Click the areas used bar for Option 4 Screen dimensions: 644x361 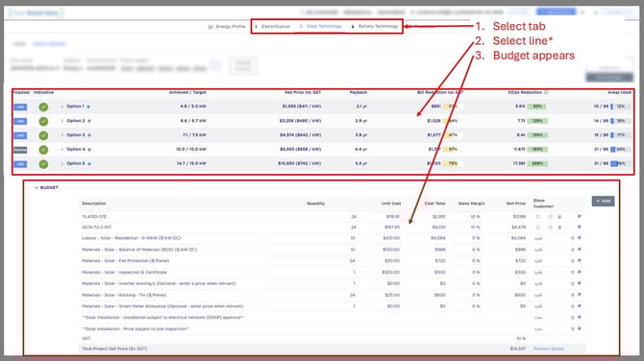[620, 150]
